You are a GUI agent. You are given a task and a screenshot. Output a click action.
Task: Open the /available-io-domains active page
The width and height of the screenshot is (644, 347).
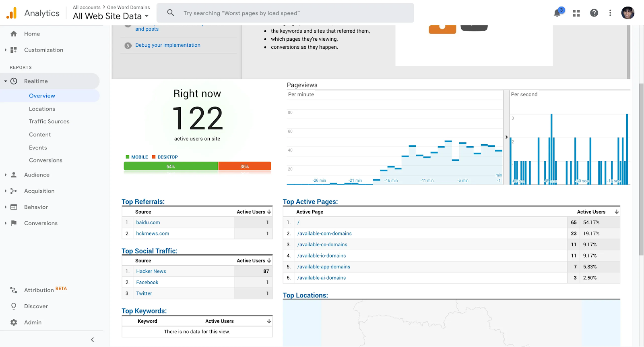click(x=322, y=256)
